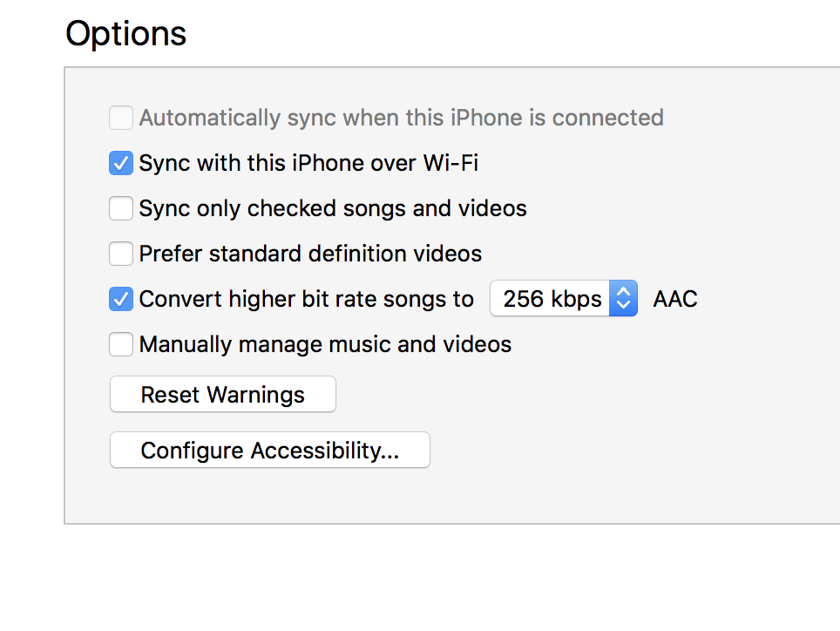Viewport: 840px width, 631px height.
Task: Click the 'Sync with this iPhone over Wi-Fi' label text
Action: (308, 163)
